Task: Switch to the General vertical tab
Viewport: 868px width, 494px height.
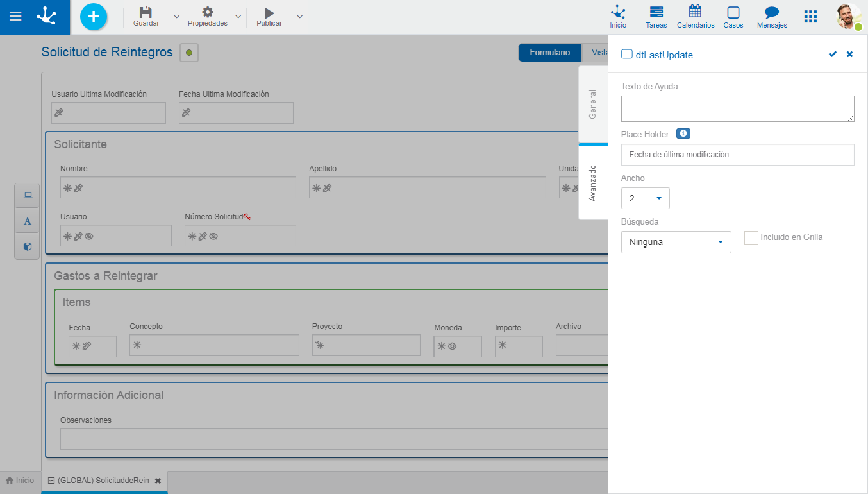Action: [593, 104]
